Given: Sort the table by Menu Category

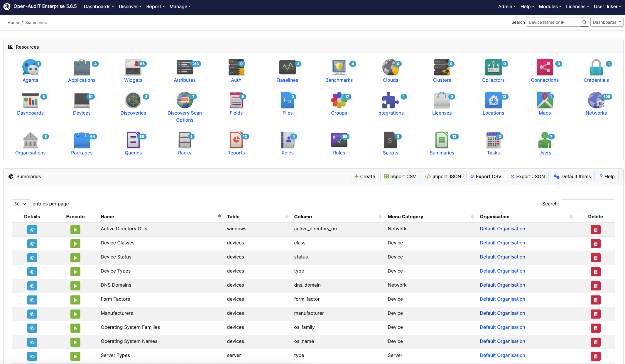Looking at the screenshot, I should pyautogui.click(x=405, y=217).
